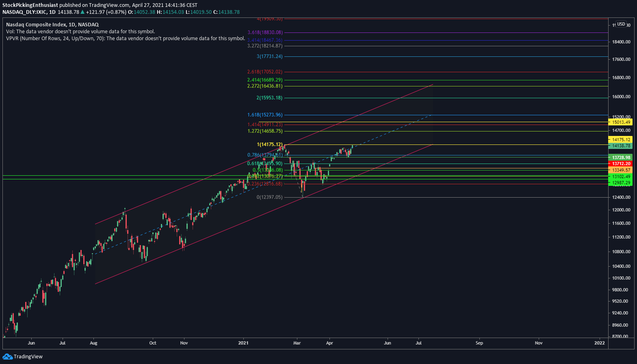Select the 2.414(16689.29) Fibonacci label
The image size is (637, 364).
pos(265,80)
